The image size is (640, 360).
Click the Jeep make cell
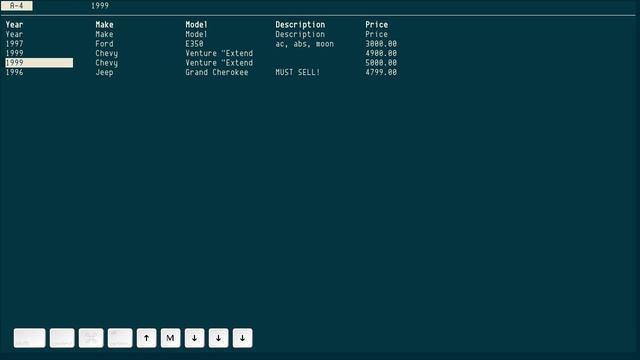tap(104, 73)
